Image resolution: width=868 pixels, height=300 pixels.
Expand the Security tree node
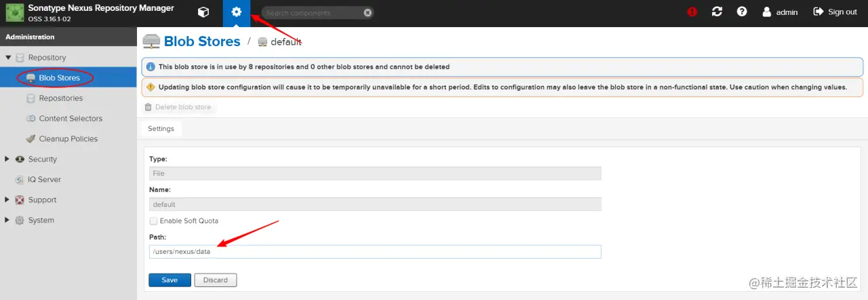click(x=7, y=159)
